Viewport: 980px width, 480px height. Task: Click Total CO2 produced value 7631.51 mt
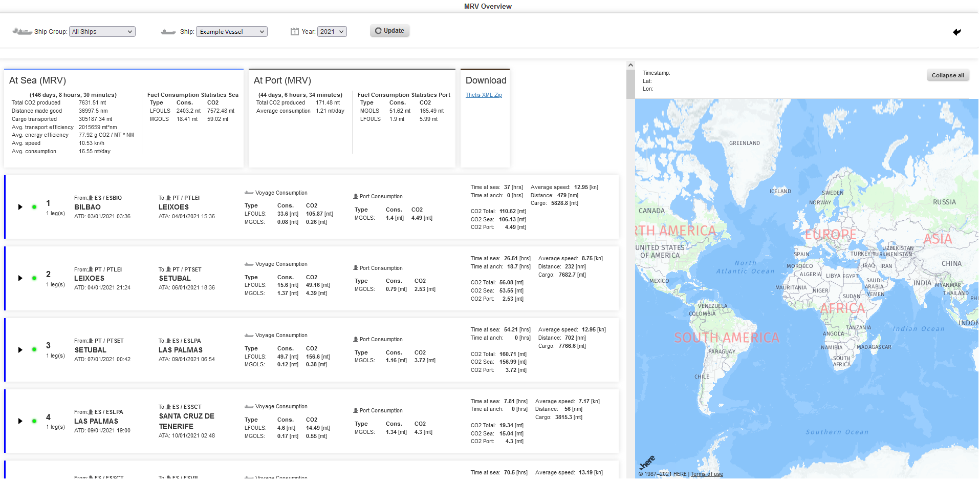pos(92,102)
